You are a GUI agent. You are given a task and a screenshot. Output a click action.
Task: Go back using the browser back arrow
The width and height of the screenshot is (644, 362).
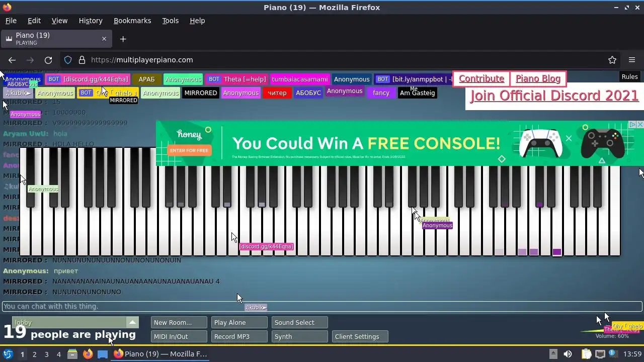(x=12, y=60)
